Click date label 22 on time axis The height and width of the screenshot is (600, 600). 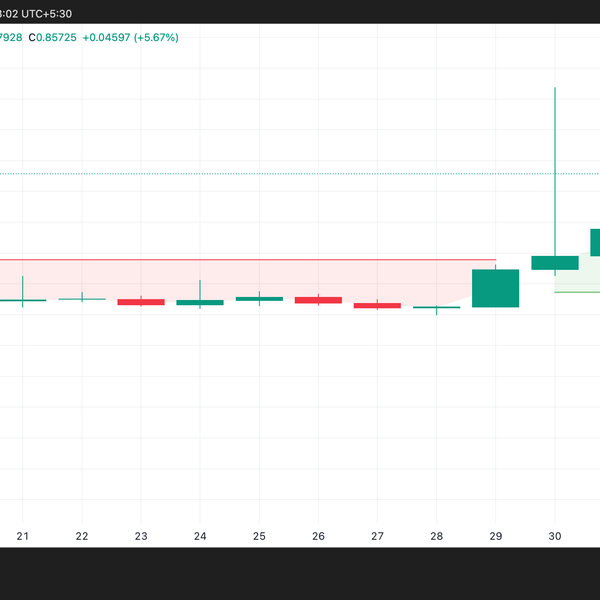click(82, 536)
